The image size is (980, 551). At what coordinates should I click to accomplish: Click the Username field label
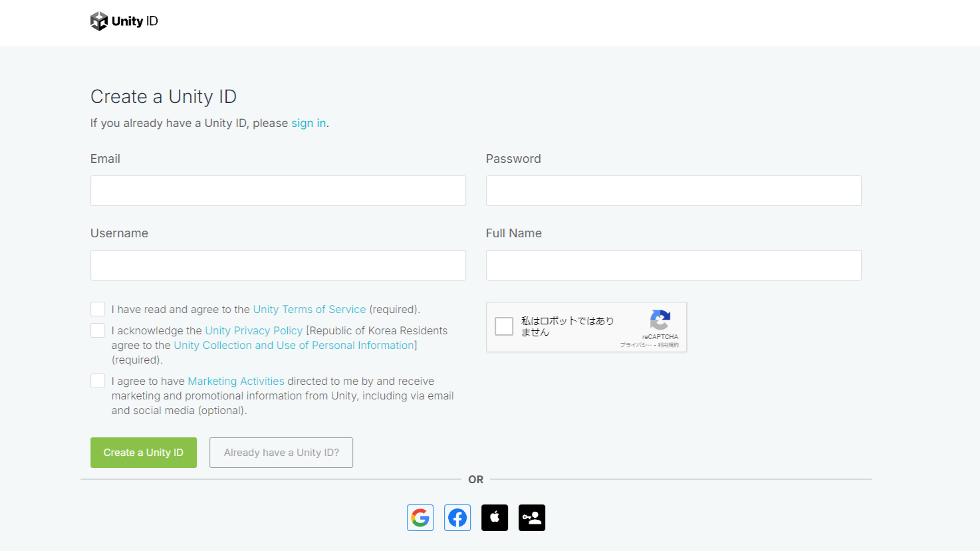(x=119, y=233)
